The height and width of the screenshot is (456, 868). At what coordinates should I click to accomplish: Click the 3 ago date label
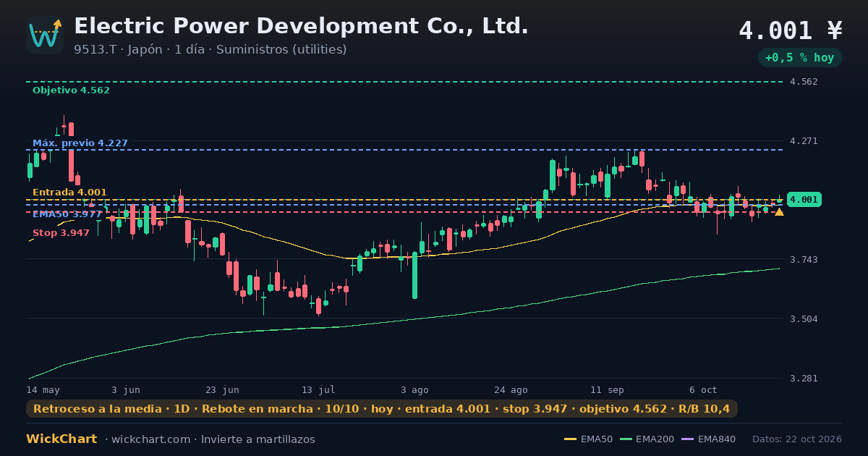click(x=414, y=389)
